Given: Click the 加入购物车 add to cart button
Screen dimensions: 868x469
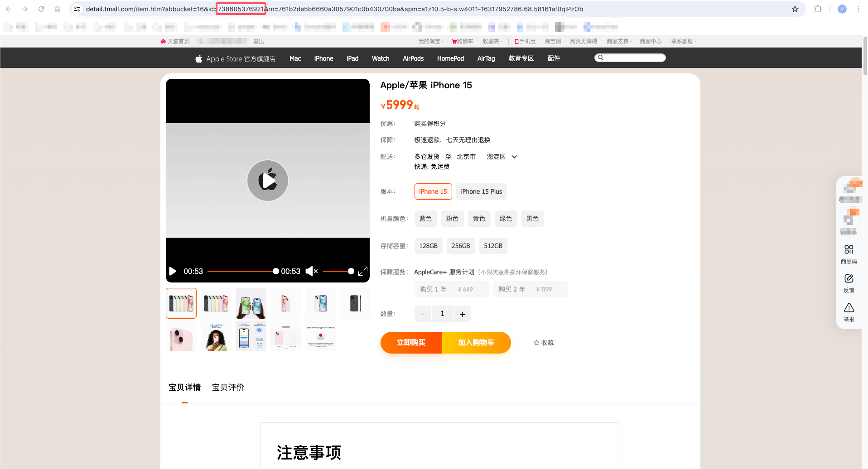Looking at the screenshot, I should (477, 343).
